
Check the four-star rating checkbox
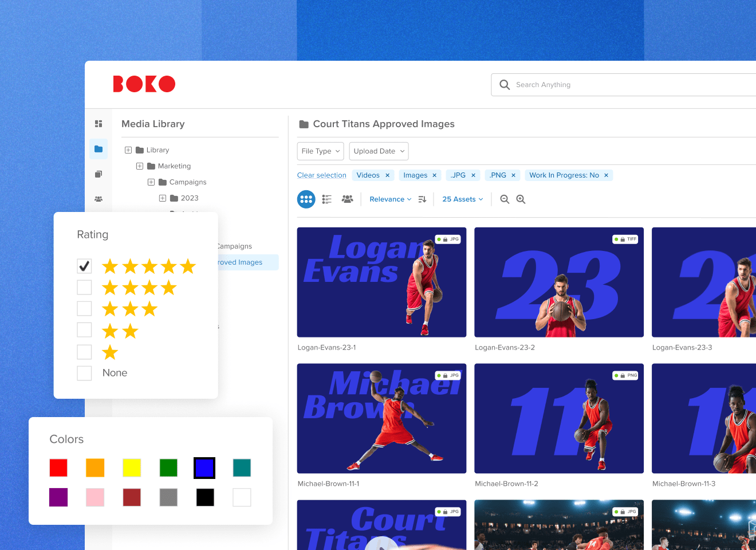(x=84, y=287)
